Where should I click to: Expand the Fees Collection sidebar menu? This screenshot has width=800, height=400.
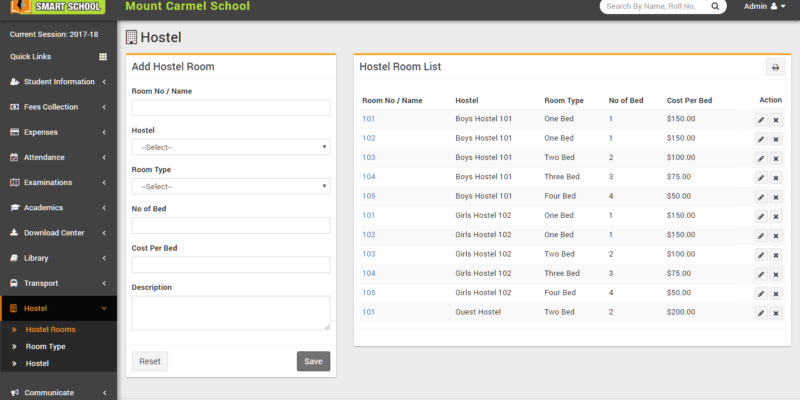tap(58, 107)
